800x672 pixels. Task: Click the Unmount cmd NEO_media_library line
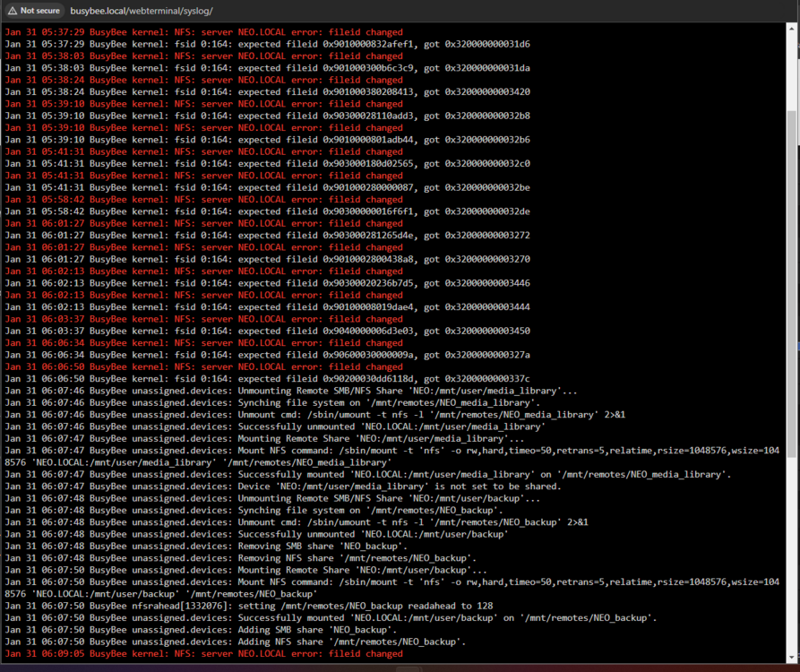(x=314, y=415)
